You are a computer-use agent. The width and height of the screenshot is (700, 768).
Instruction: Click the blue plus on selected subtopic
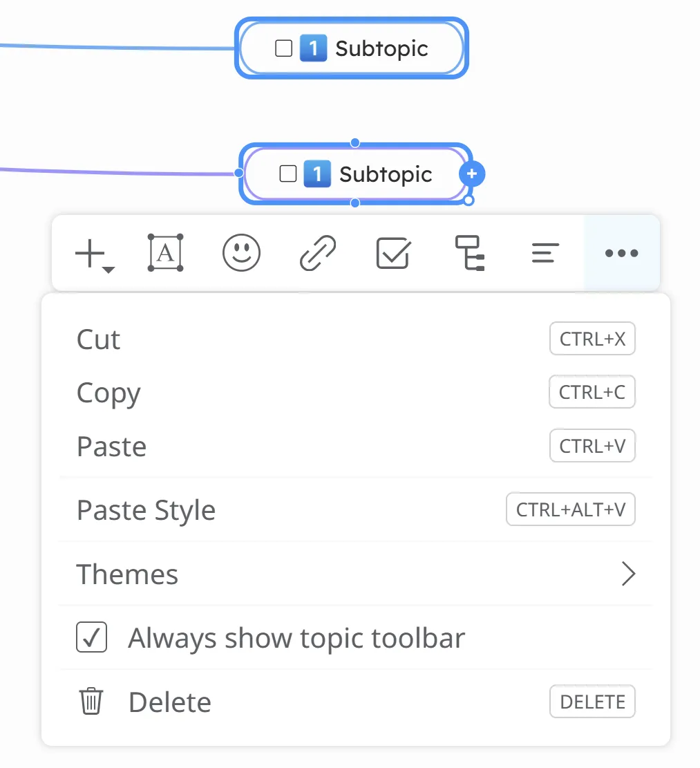[x=472, y=174]
